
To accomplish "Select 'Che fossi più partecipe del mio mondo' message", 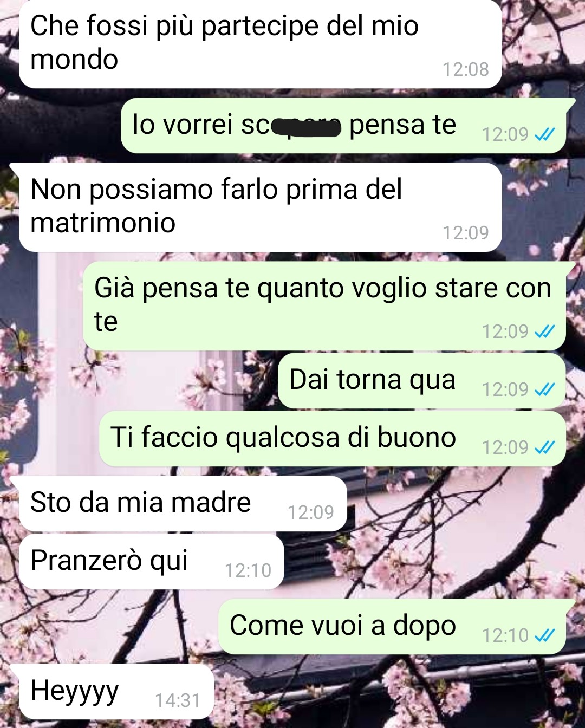I will (x=260, y=43).
